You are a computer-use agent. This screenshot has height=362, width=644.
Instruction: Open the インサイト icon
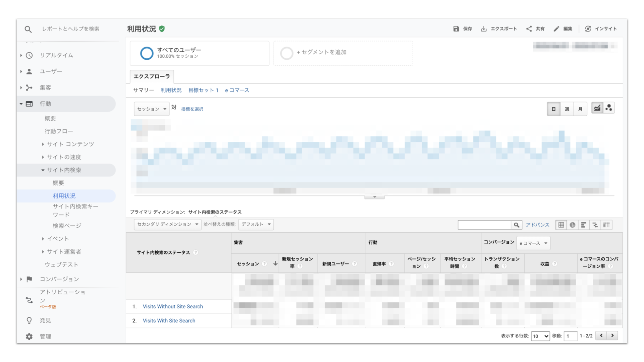(588, 29)
